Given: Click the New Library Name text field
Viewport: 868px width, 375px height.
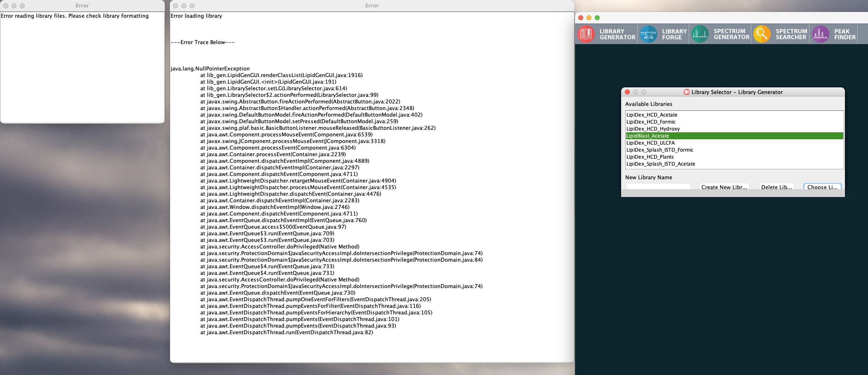Looking at the screenshot, I should tap(658, 186).
